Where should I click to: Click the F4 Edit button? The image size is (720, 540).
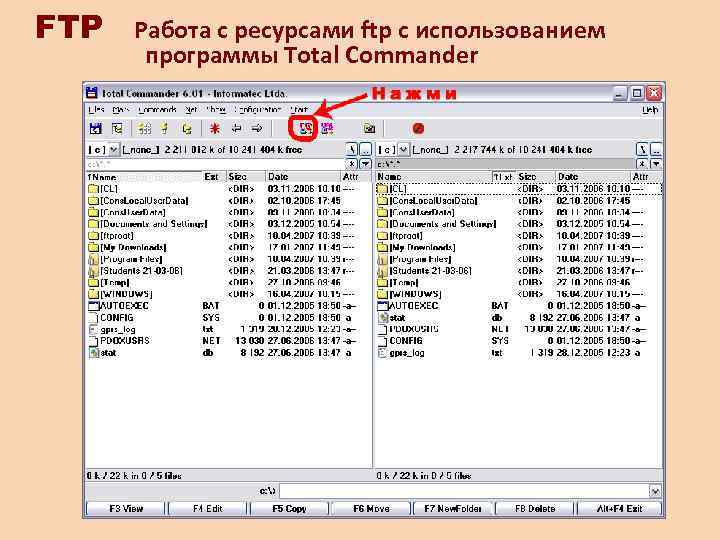click(x=208, y=509)
